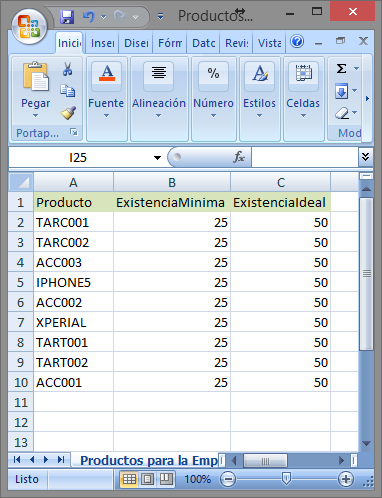Switch to Page Layout view
The height and width of the screenshot is (498, 382).
147,479
